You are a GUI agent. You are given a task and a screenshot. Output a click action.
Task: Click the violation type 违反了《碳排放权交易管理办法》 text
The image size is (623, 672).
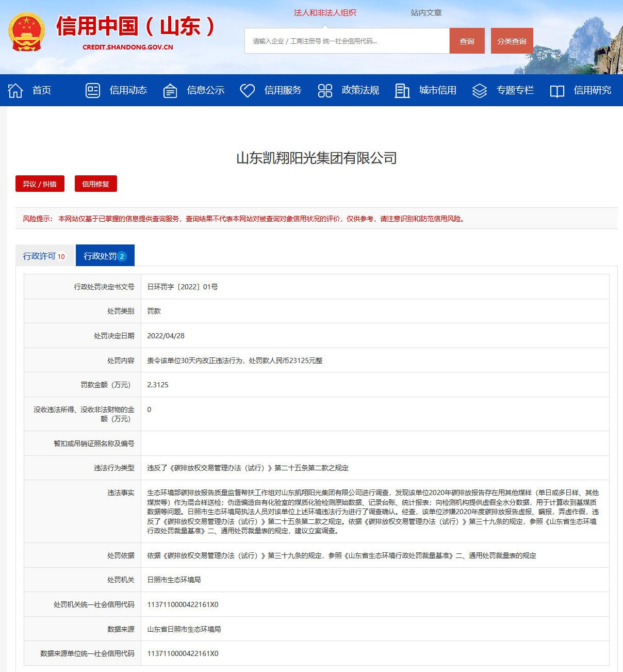point(248,468)
